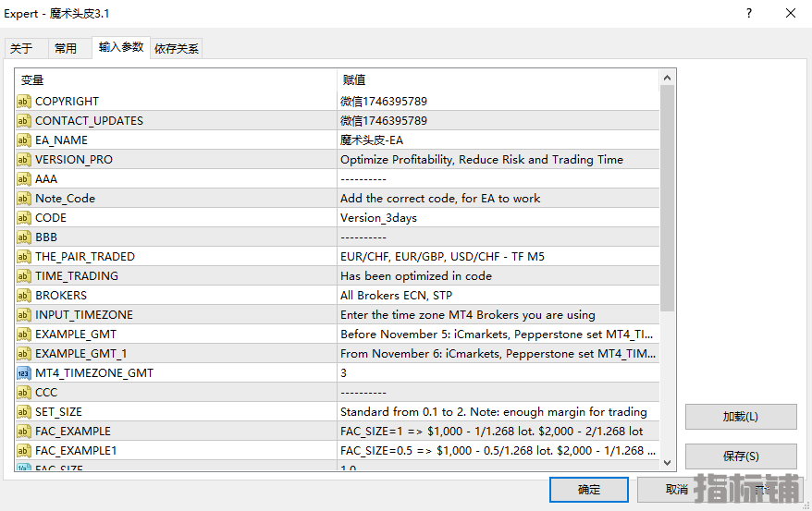Switch to the 关于 tab

(21, 49)
